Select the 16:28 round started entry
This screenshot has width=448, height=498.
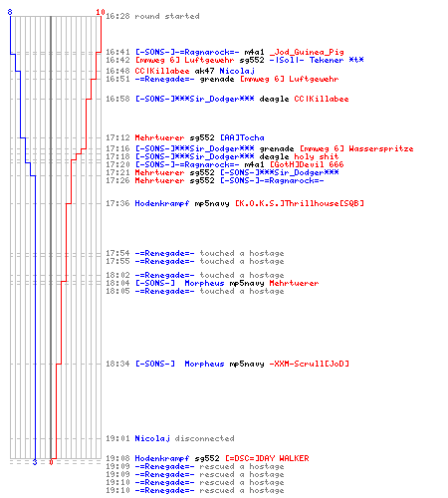click(152, 16)
